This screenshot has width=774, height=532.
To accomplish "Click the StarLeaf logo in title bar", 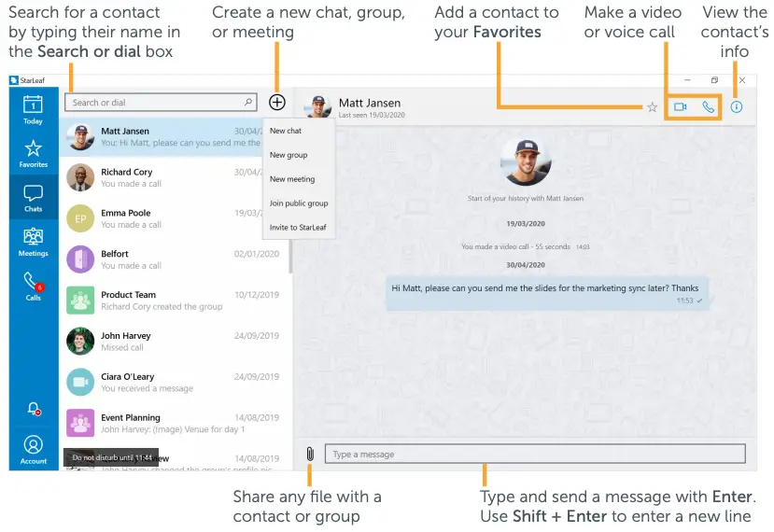I will coord(14,80).
